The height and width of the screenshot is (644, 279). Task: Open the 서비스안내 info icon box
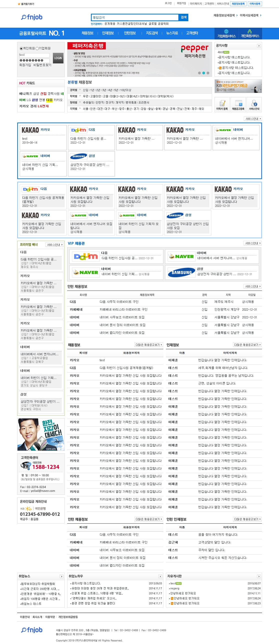pos(254,105)
